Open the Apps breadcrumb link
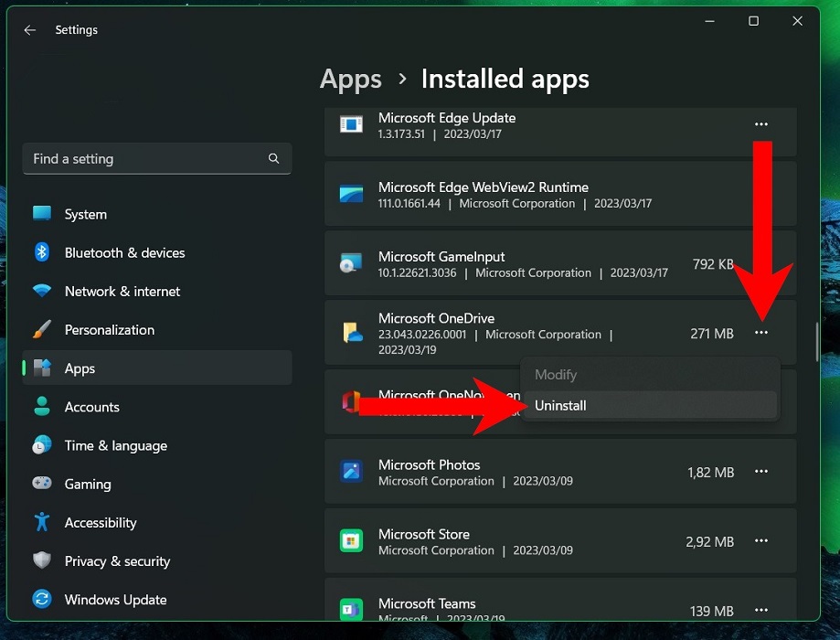840x640 pixels. pyautogui.click(x=350, y=80)
